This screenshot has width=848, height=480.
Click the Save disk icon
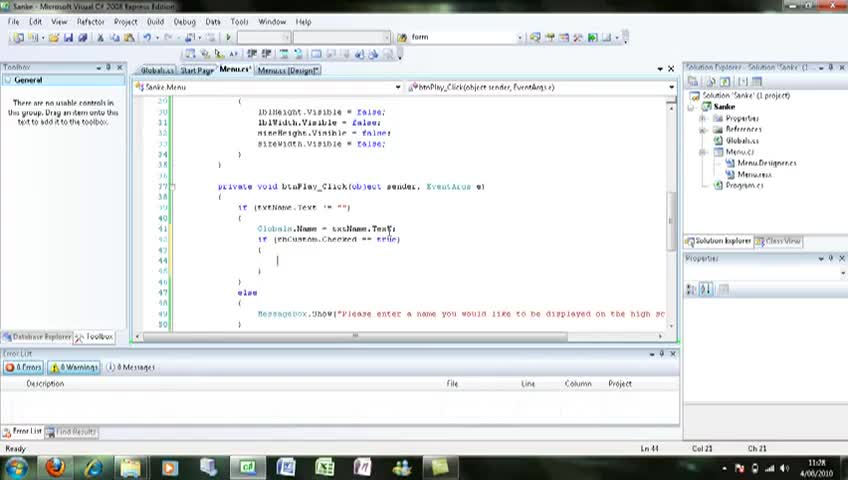click(68, 38)
